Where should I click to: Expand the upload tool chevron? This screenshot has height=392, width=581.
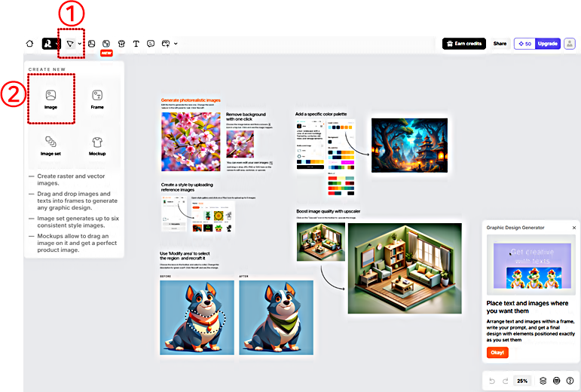point(176,44)
